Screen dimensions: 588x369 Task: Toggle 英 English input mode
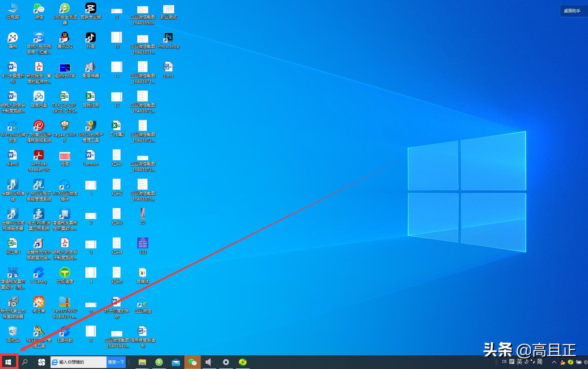tap(520, 362)
